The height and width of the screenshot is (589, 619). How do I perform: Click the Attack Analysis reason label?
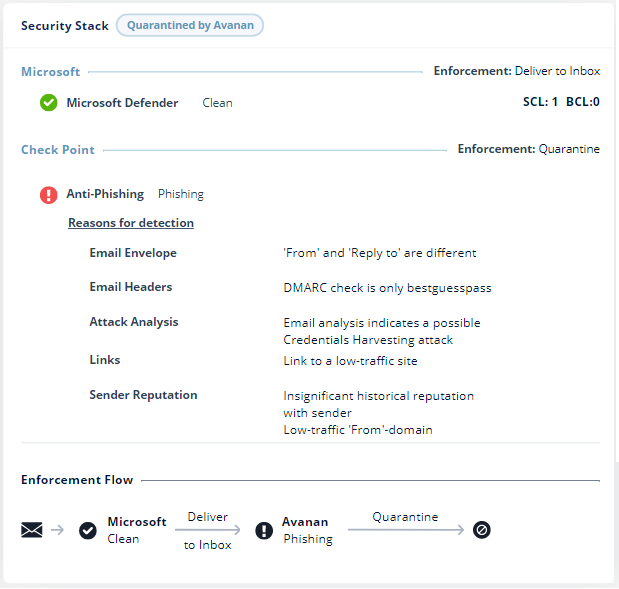134,322
